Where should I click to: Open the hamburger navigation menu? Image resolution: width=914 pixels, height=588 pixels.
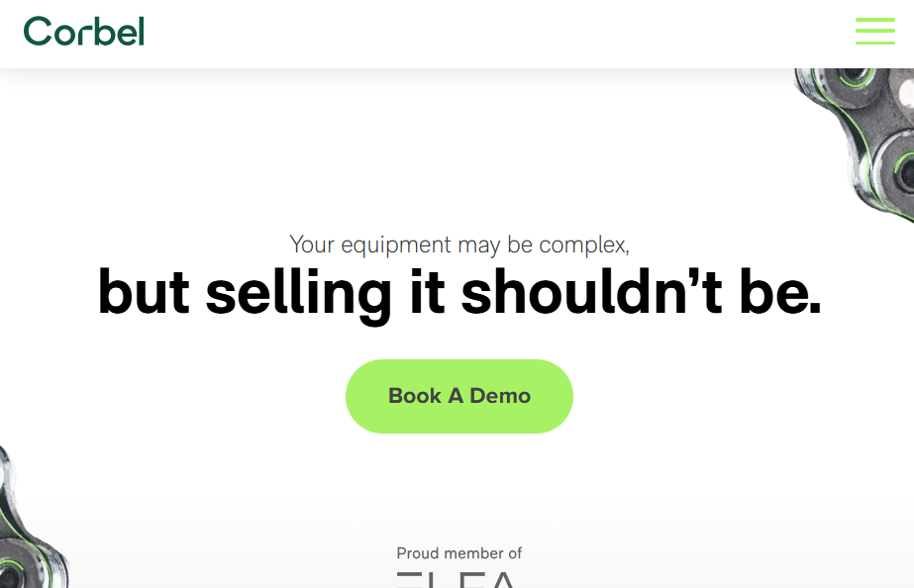[874, 31]
